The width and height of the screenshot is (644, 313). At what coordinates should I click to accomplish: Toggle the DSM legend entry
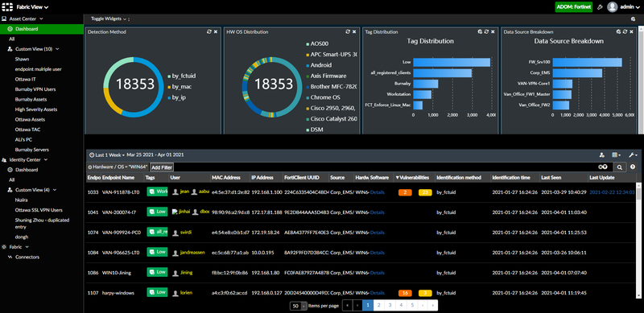point(314,130)
